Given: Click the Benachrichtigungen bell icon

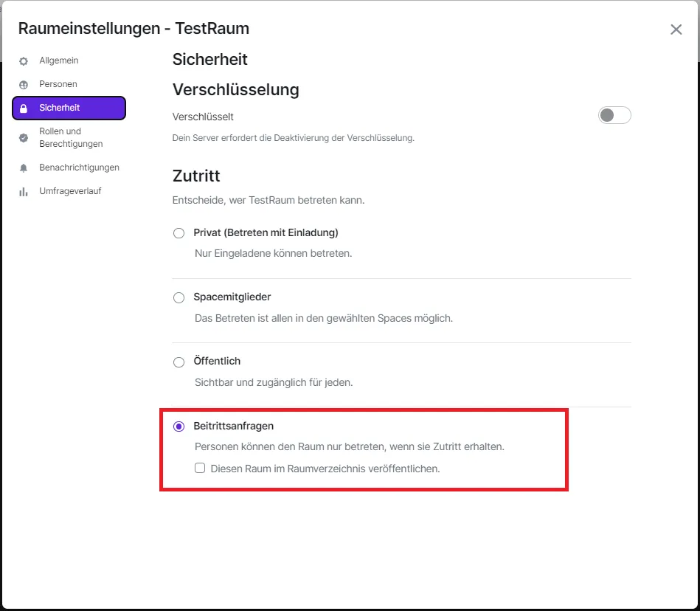Looking at the screenshot, I should [24, 168].
